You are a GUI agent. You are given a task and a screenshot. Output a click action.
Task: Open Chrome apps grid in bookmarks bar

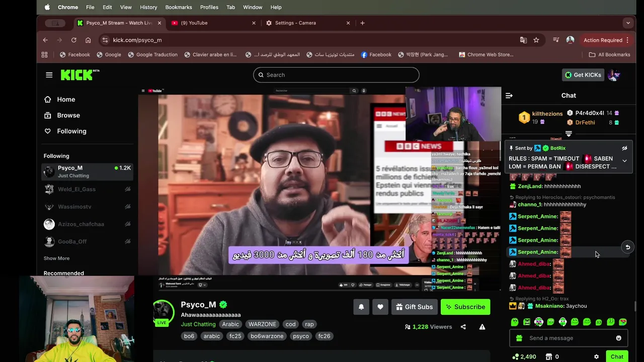point(44,55)
